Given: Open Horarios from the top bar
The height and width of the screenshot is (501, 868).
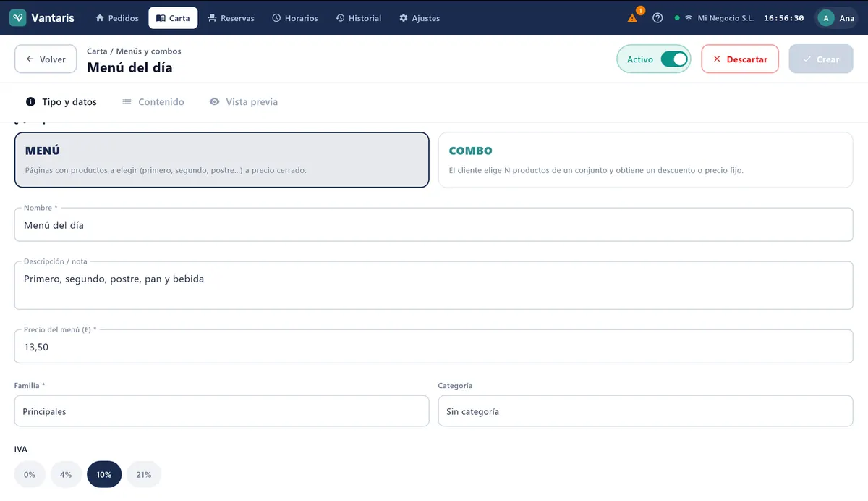Looking at the screenshot, I should pyautogui.click(x=295, y=18).
